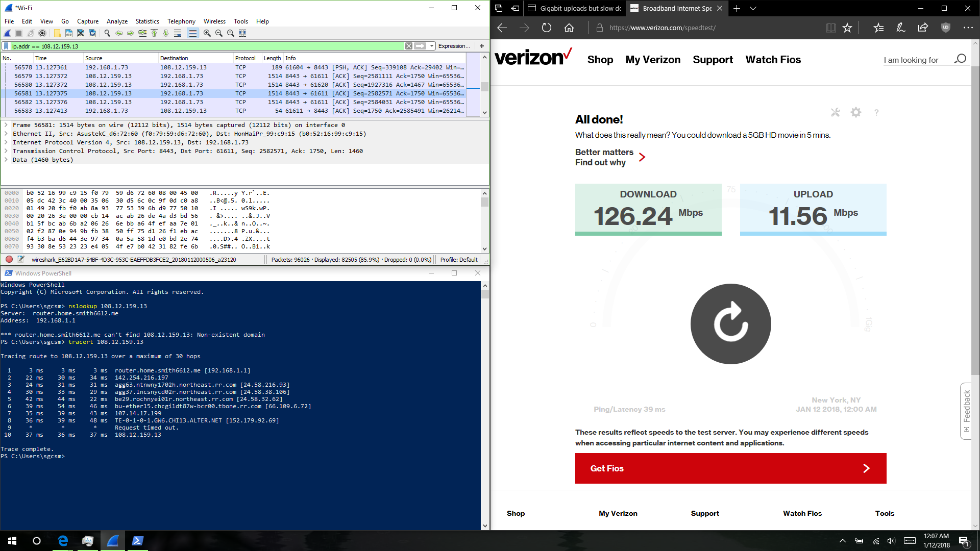The image size is (980, 551).
Task: Open the display filter history dropdown
Action: 432,46
